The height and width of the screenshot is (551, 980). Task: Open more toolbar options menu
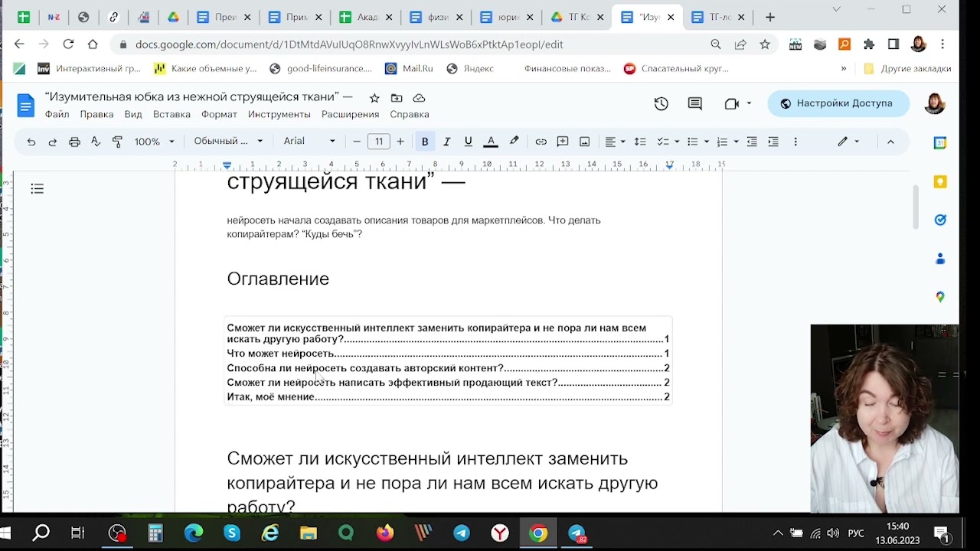tap(795, 142)
